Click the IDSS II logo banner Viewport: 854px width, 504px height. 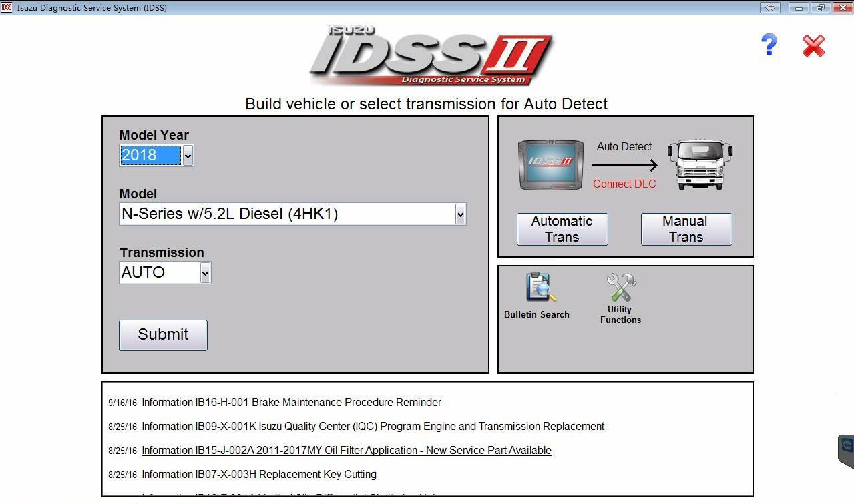tap(431, 55)
